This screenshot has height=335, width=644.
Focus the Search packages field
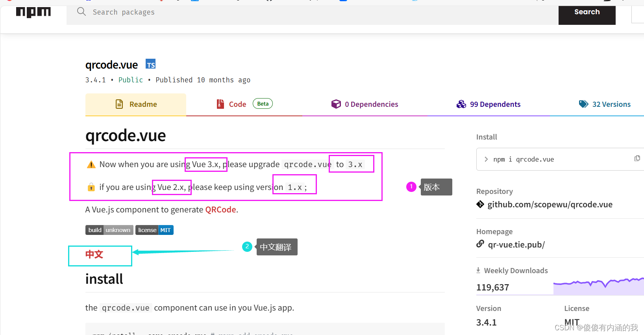(x=313, y=12)
